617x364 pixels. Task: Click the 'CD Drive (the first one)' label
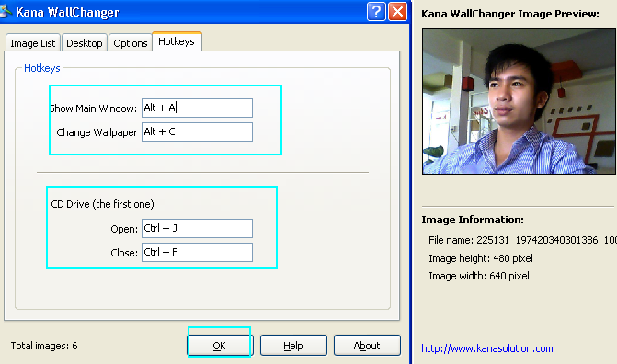pos(103,204)
